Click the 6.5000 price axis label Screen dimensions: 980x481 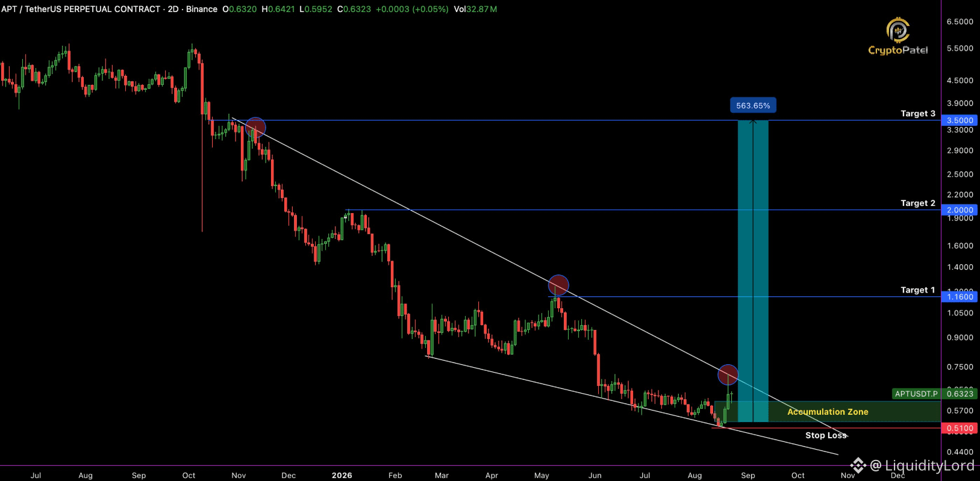click(x=960, y=22)
